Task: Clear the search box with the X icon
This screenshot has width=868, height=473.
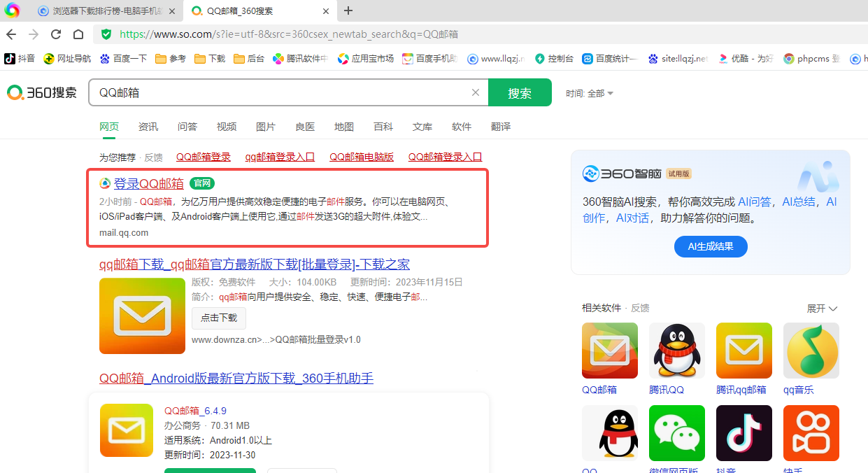Action: 476,92
